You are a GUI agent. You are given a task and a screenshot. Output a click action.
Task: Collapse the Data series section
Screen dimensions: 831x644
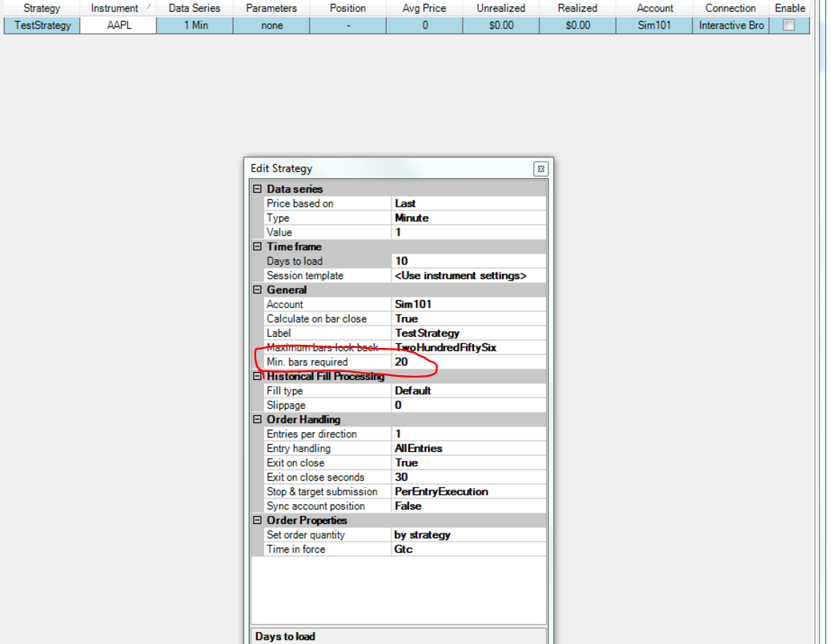coord(258,189)
